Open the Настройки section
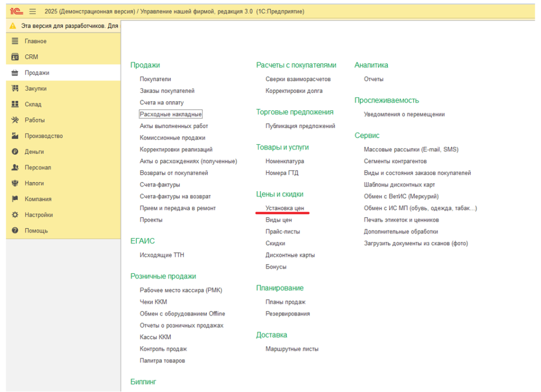This screenshot has height=392, width=541. 63,214
